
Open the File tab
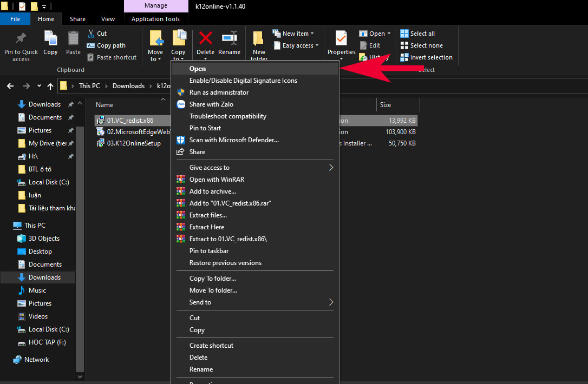[15, 19]
